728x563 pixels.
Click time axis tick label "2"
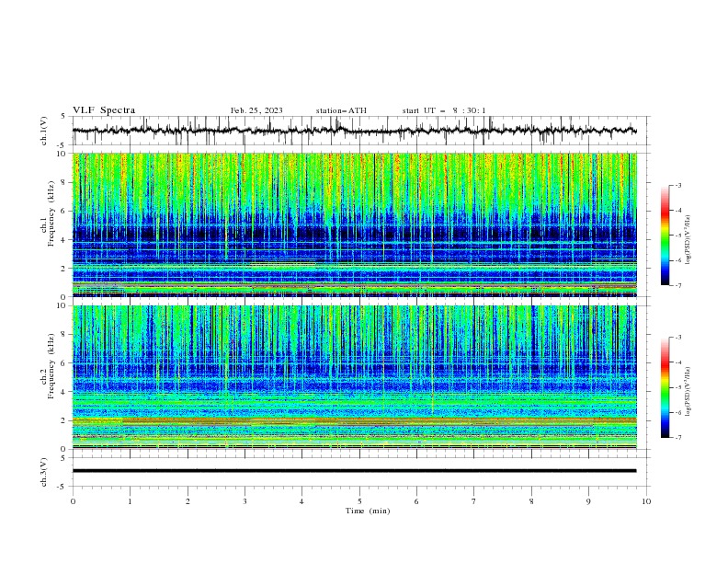point(188,501)
